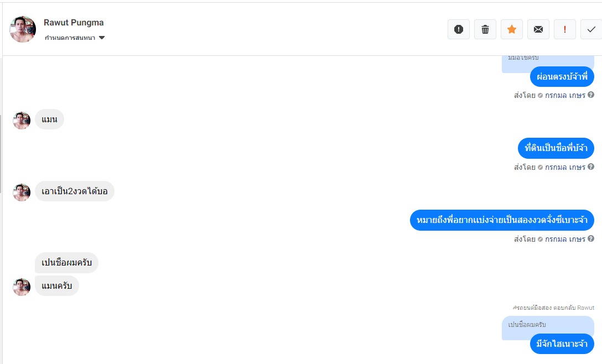Mark the conversation done with the checkmark
Viewport: 602px width, 364px height.
pyautogui.click(x=591, y=29)
